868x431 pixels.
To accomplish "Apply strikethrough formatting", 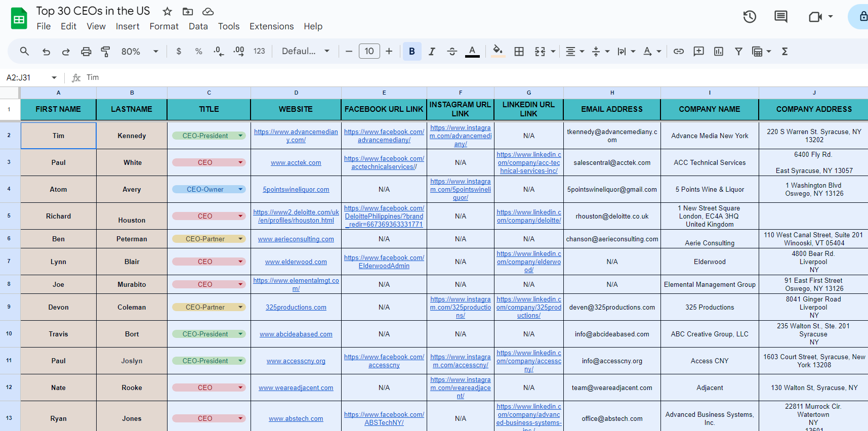I will [452, 51].
